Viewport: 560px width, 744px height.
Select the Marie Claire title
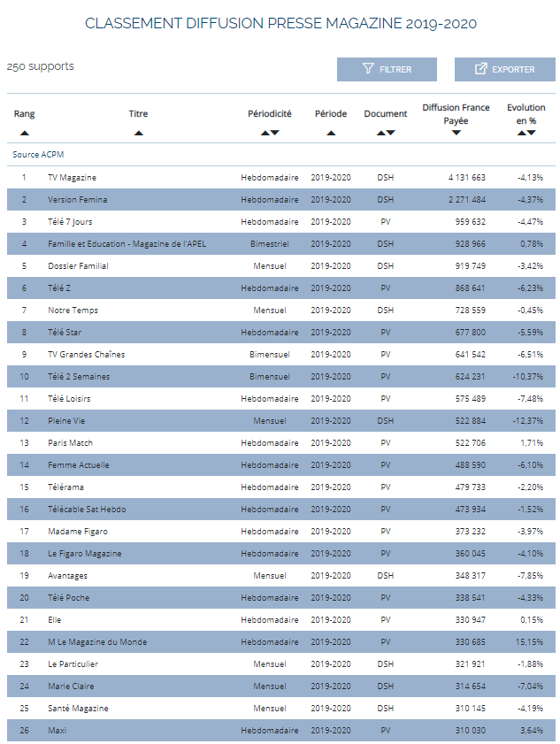tap(71, 686)
